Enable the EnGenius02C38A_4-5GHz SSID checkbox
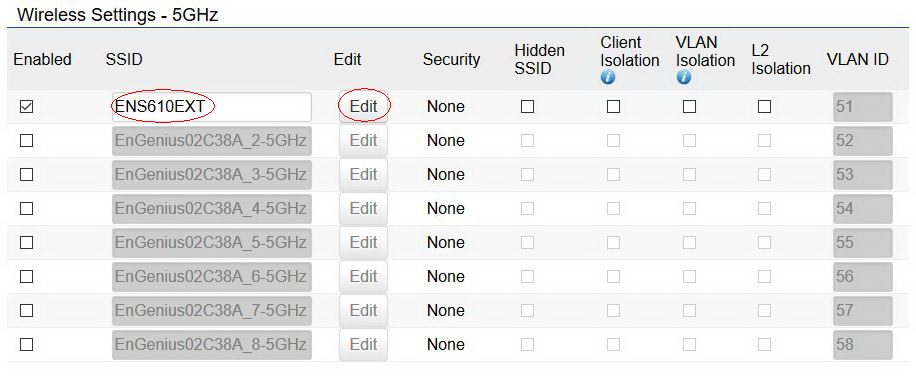916x377 pixels. [x=26, y=209]
